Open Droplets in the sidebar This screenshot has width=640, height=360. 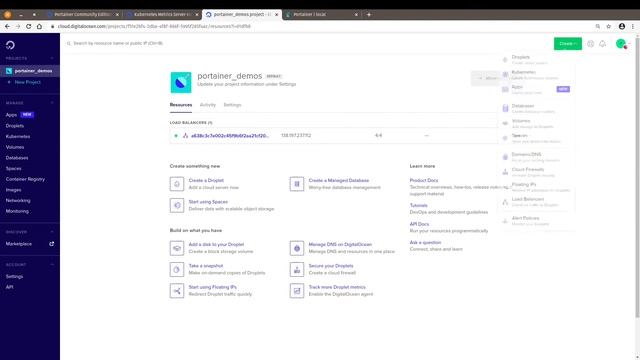pos(15,126)
